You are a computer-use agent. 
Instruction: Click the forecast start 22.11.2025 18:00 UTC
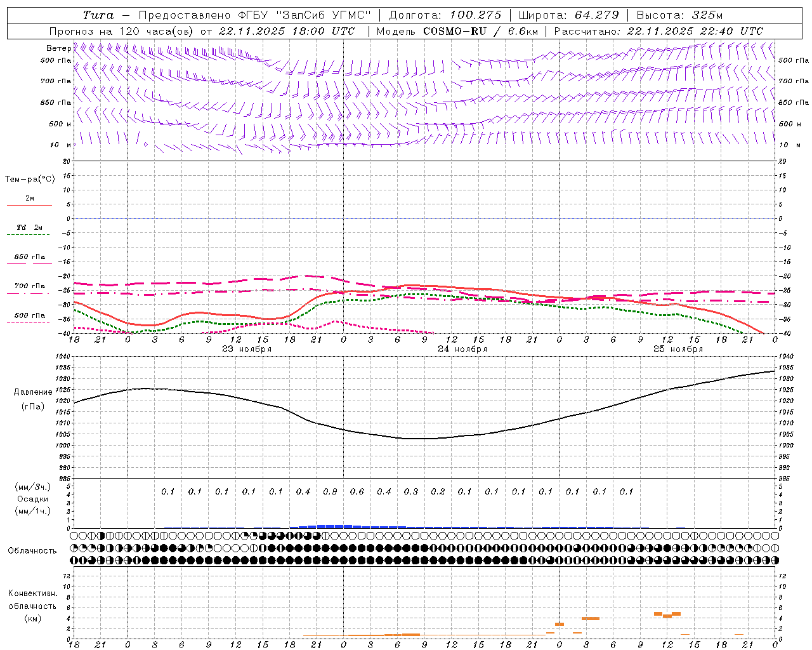pyautogui.click(x=287, y=31)
